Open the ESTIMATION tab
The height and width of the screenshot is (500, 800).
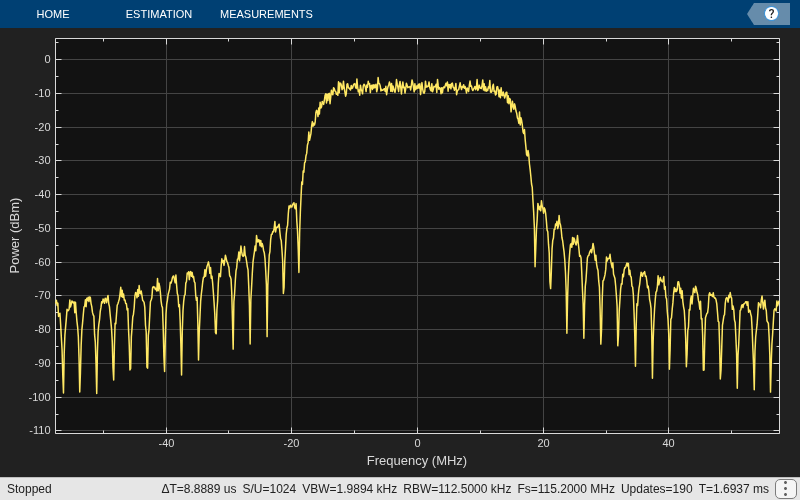pyautogui.click(x=159, y=14)
